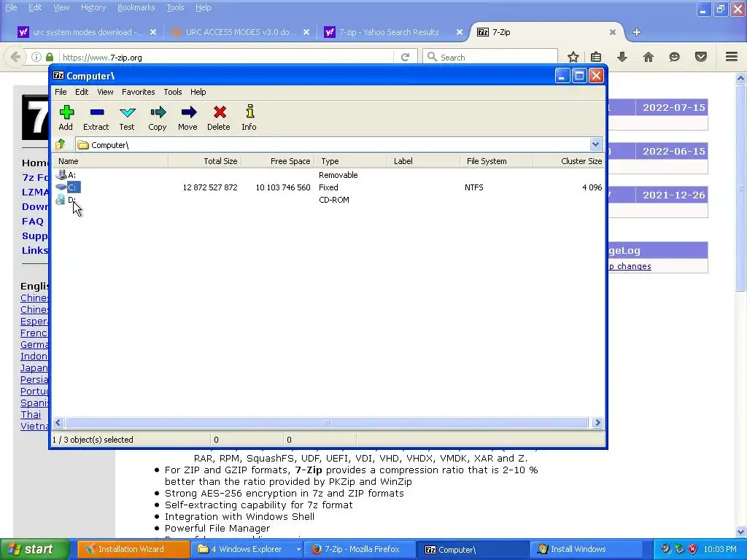Open Firefox bookmarks list icon
Image resolution: width=747 pixels, height=560 pixels.
pos(596,57)
